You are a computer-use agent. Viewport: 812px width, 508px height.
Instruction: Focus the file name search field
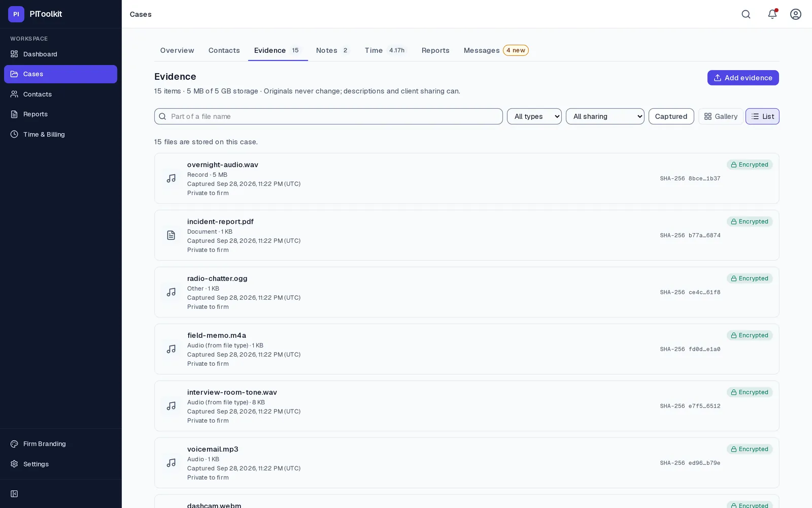tap(328, 116)
